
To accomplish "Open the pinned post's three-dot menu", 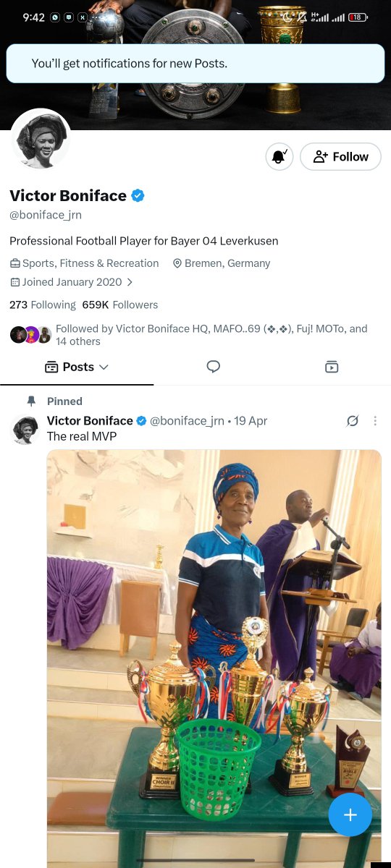I will 375,421.
